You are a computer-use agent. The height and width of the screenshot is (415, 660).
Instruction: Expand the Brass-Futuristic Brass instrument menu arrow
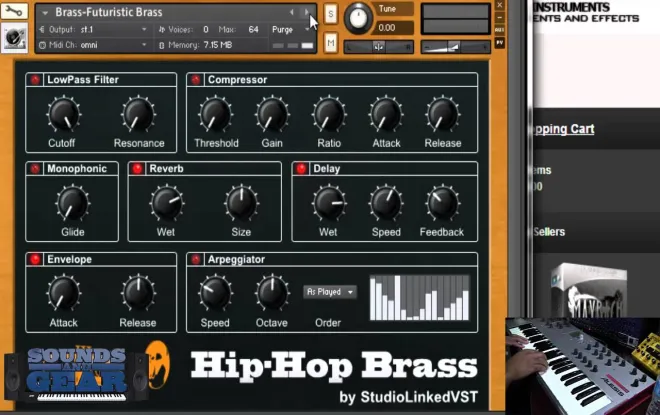click(45, 13)
